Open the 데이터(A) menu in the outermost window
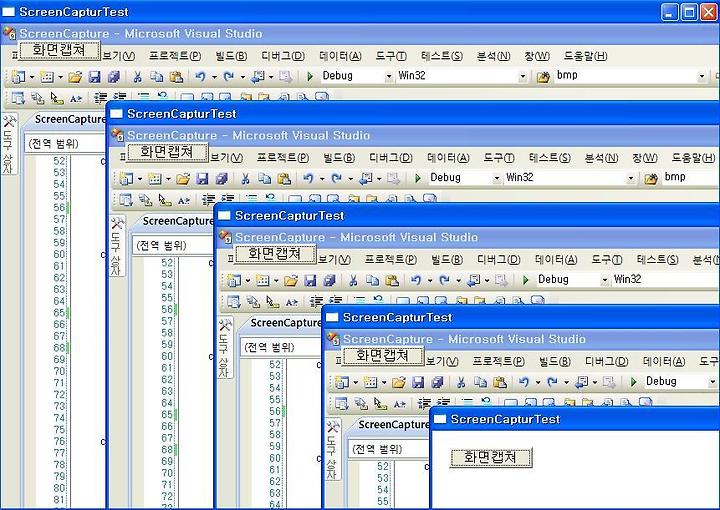This screenshot has height=510, width=720. [340, 56]
